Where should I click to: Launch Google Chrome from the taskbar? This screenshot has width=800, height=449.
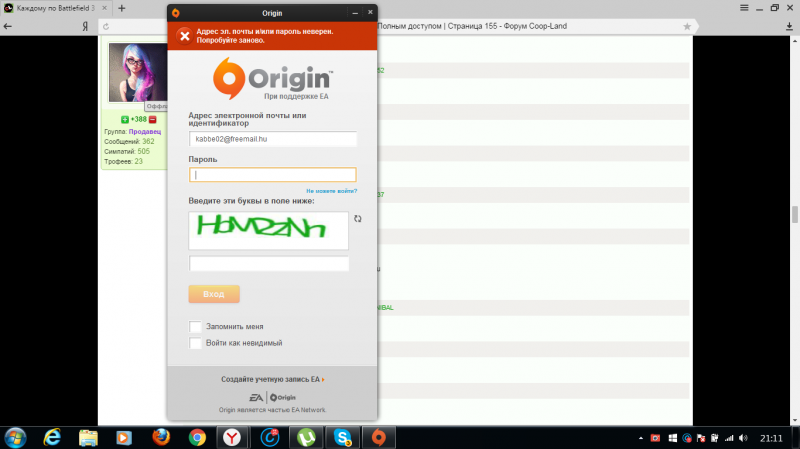click(x=197, y=438)
